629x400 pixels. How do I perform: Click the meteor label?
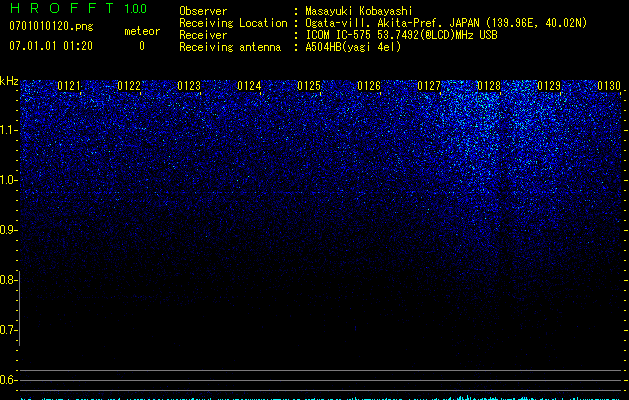point(142,31)
